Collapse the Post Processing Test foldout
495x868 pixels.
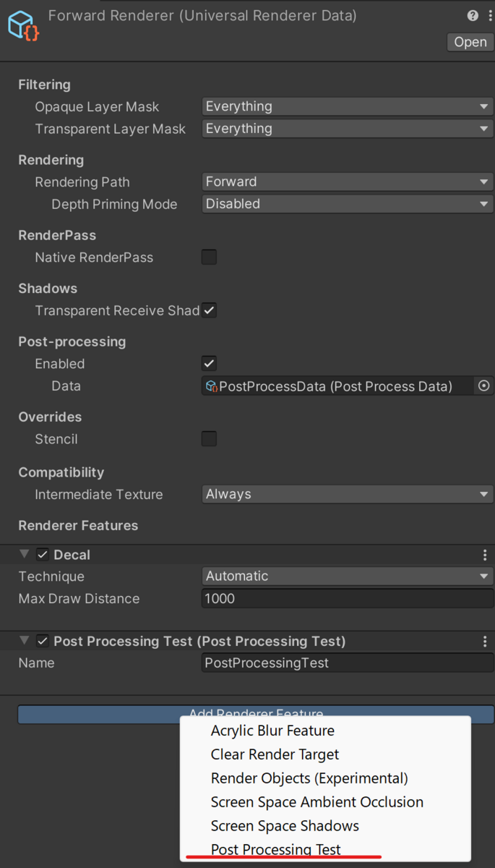24,640
